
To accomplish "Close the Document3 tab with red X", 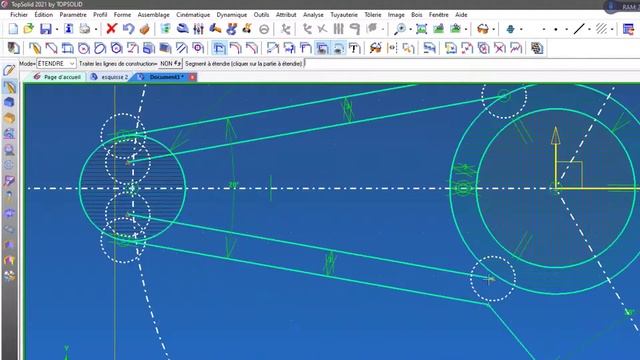I will point(192,77).
